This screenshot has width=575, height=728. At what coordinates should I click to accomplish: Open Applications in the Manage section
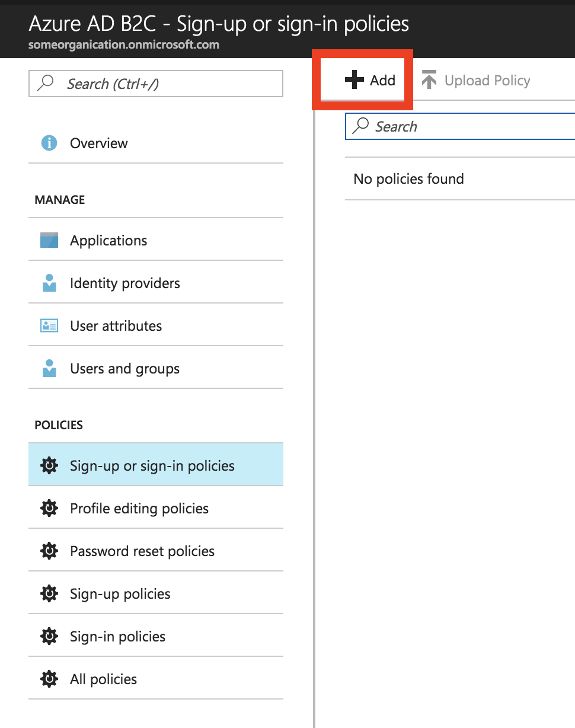156,240
